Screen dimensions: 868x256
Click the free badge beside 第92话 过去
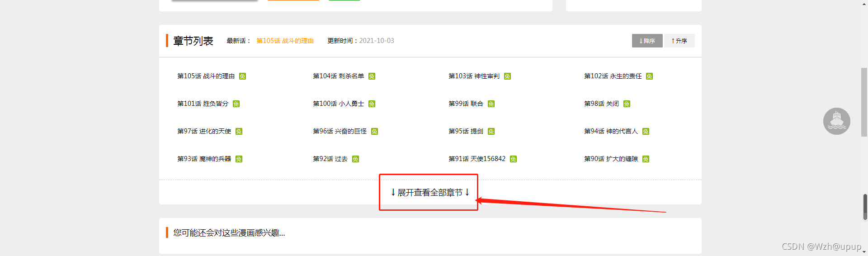pos(355,159)
